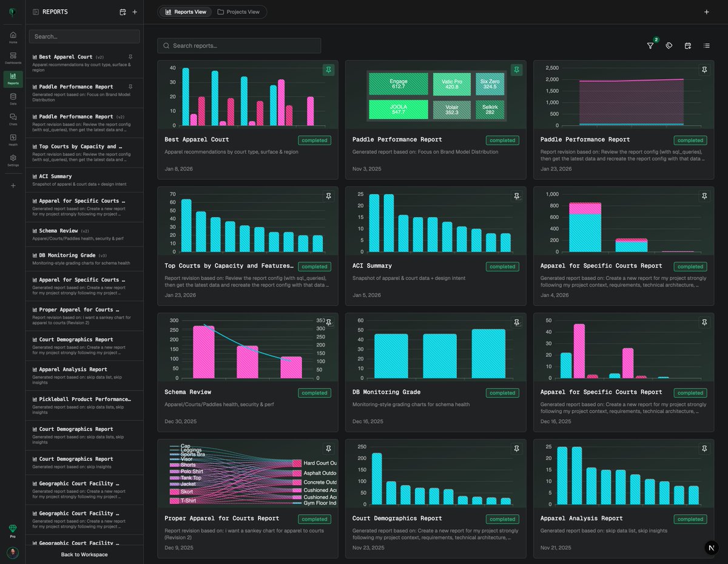Open the Data section icon
The width and height of the screenshot is (728, 564).
tap(13, 99)
